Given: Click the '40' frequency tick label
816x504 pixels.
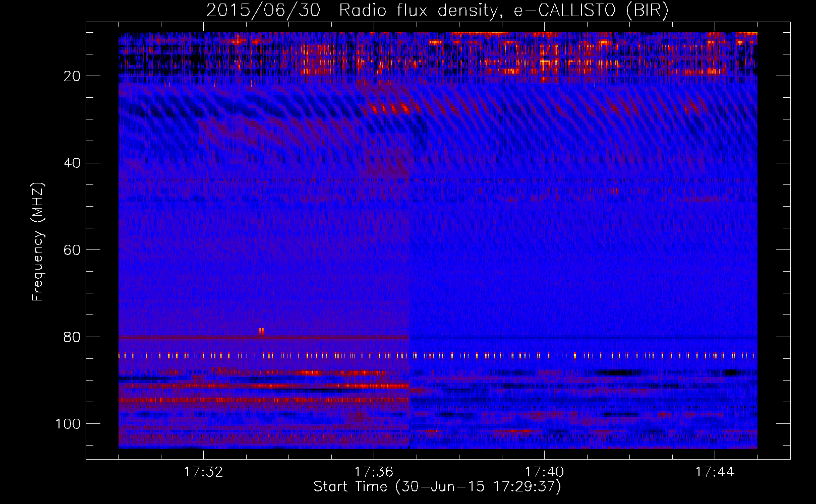Looking at the screenshot, I should [73, 163].
